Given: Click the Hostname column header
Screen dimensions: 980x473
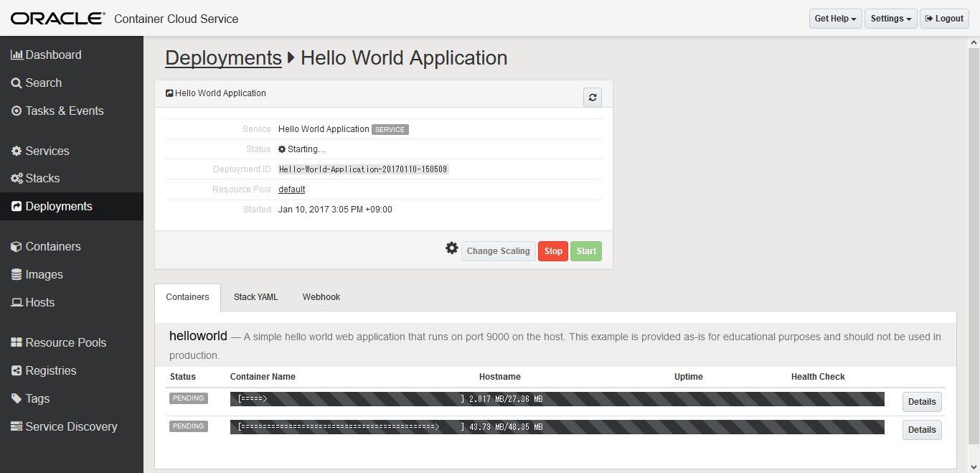Looking at the screenshot, I should tap(500, 377).
